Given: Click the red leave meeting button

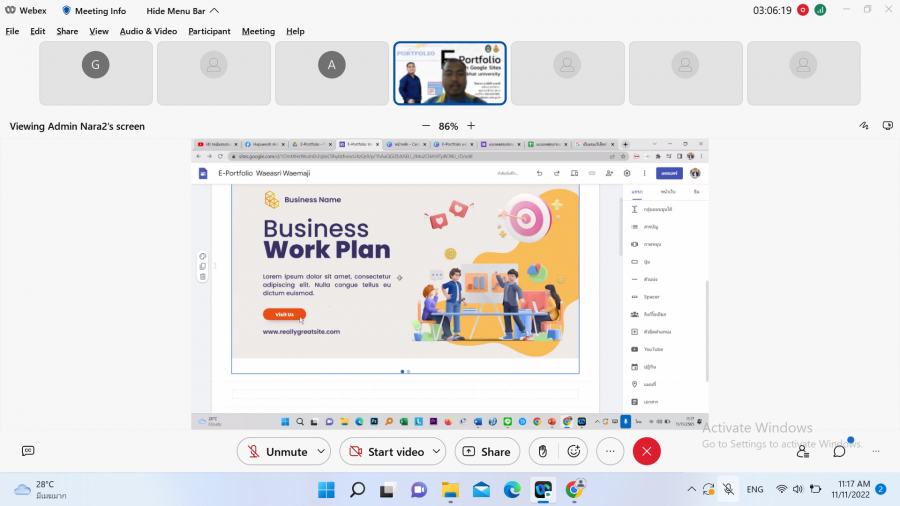Looking at the screenshot, I should click(x=646, y=452).
